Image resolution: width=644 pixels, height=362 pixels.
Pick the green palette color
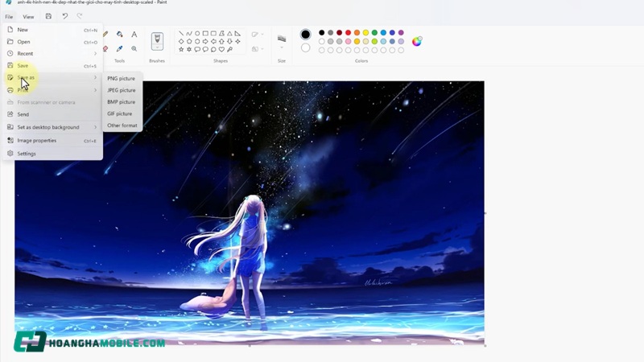pos(374,32)
